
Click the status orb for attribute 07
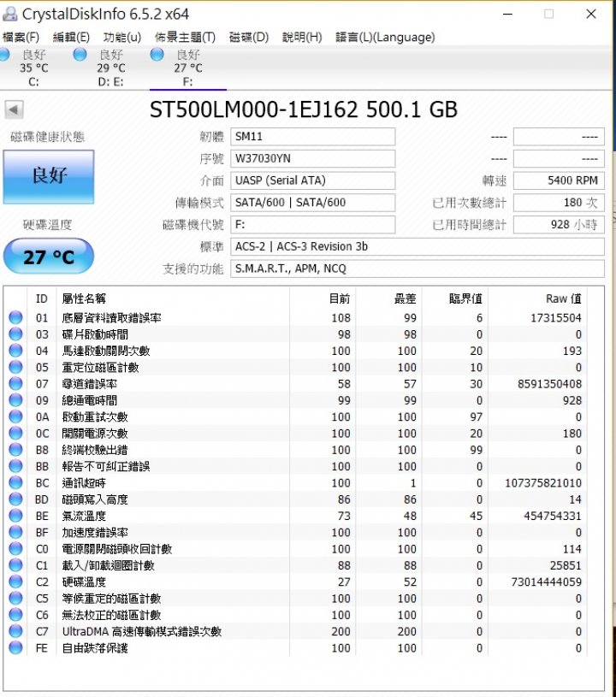pyautogui.click(x=15, y=384)
